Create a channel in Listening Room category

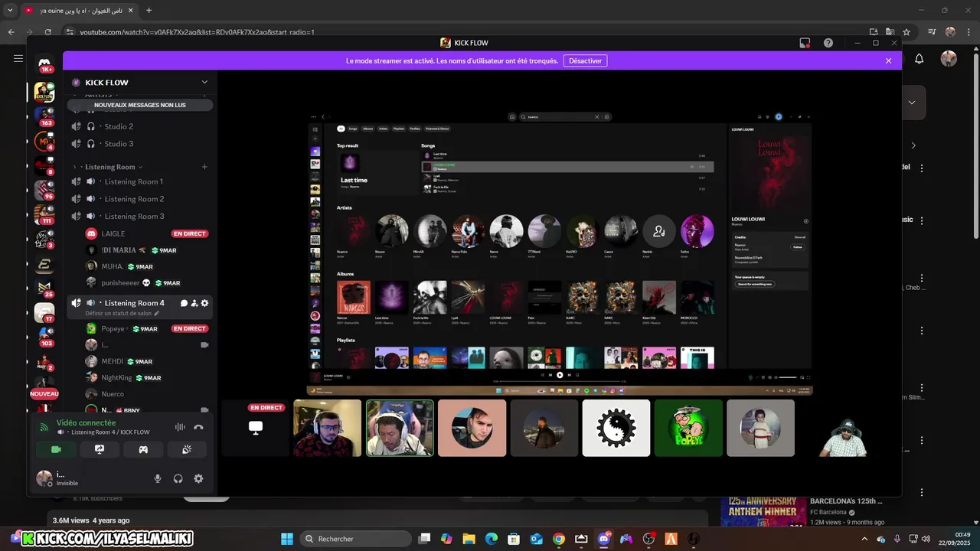(204, 167)
